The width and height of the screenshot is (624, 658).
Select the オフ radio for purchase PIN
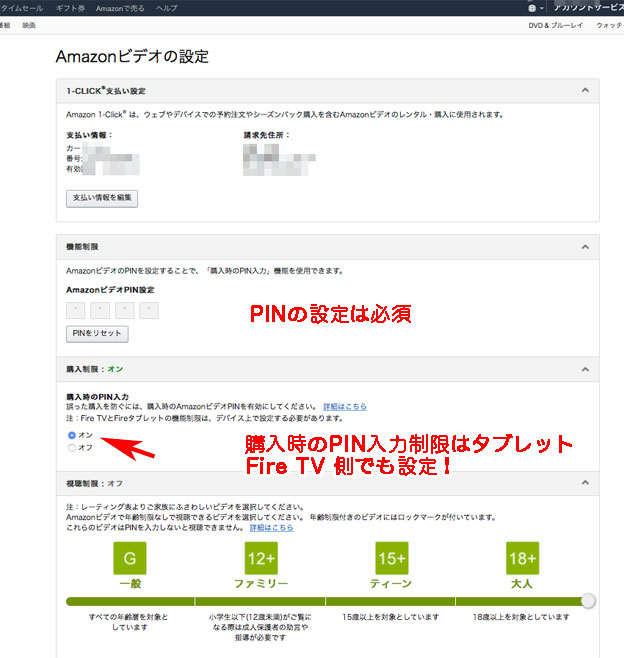[72, 448]
